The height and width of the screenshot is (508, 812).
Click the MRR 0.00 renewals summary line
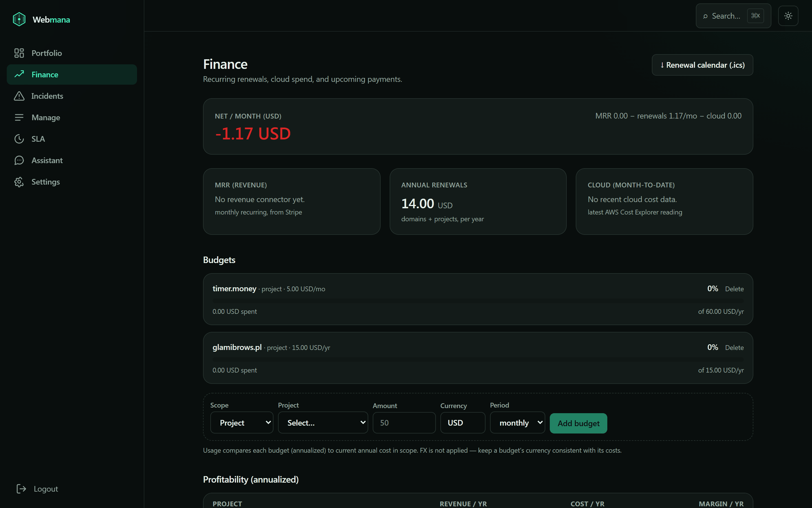click(x=668, y=116)
